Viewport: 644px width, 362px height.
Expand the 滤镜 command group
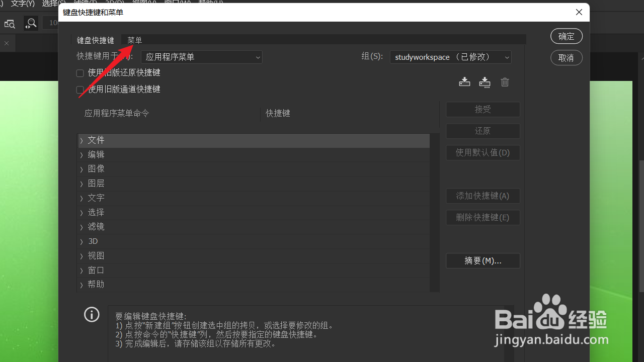click(82, 226)
